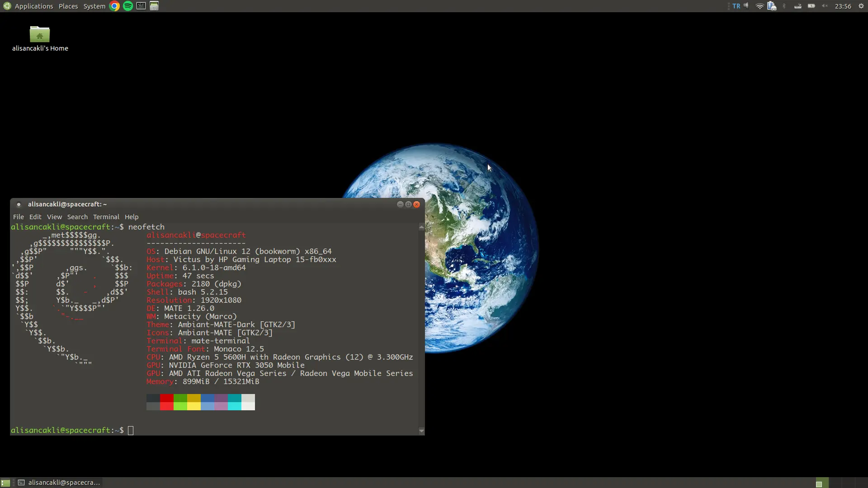Click the Memory '899MiB / 15321MiB' value
Screen dimensions: 868x488
(221, 381)
